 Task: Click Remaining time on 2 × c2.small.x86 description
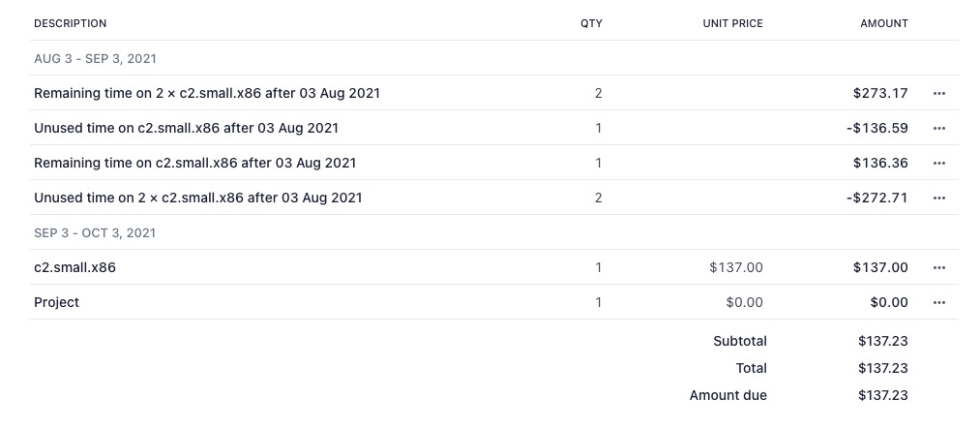pyautogui.click(x=207, y=94)
